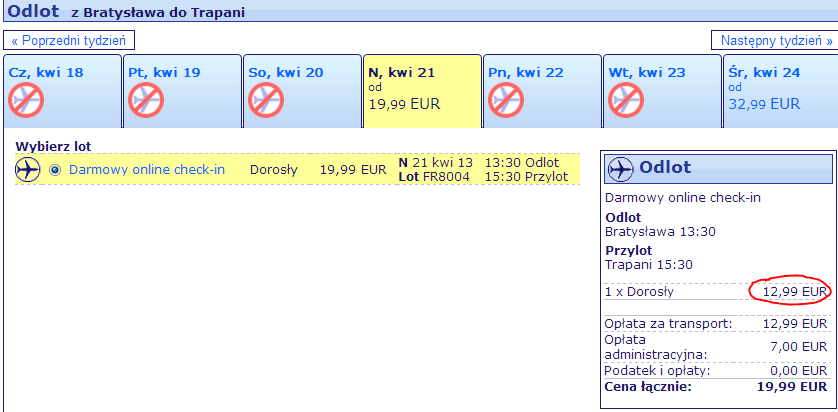838x412 pixels.
Task: Click Trapani 15:30 in the summary
Action: coord(649,264)
